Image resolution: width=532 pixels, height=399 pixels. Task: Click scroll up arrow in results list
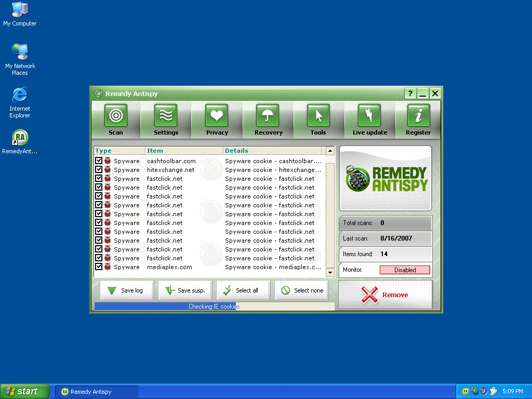tap(330, 151)
